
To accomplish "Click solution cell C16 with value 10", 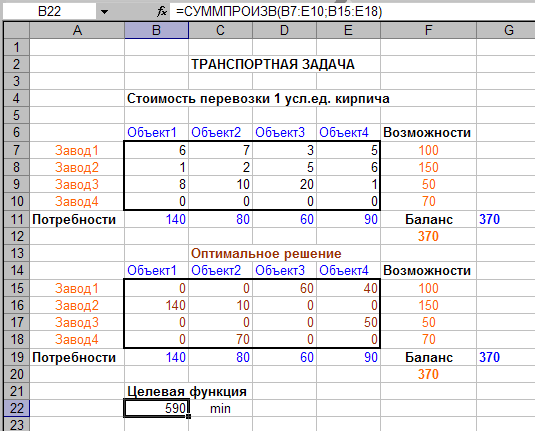I will coord(220,305).
